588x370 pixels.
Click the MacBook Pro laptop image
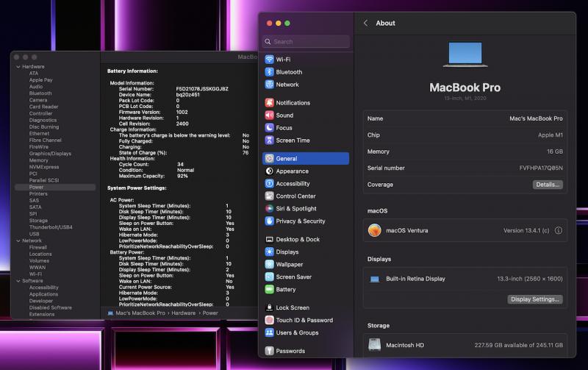465,54
